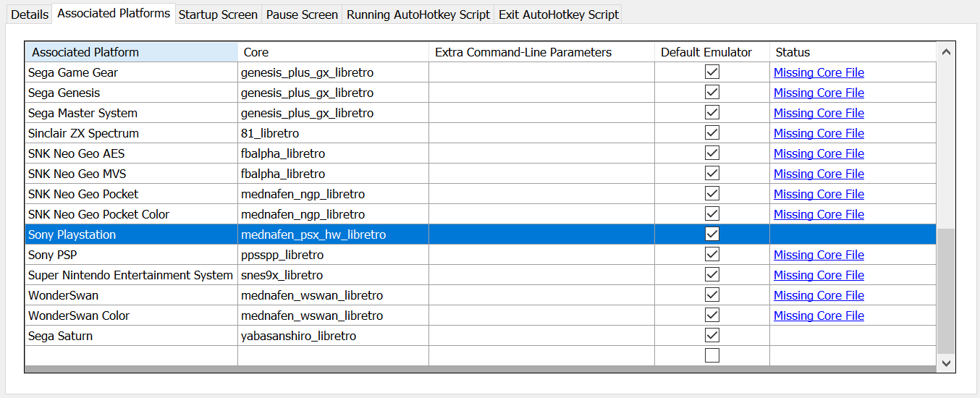Toggle Default Emulator for Super Nintendo
The width and height of the screenshot is (980, 398).
(x=712, y=275)
